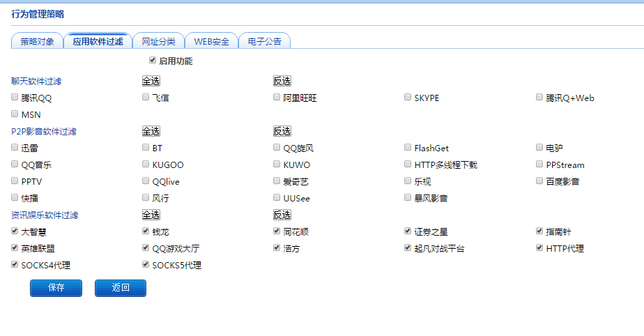Uncheck the 大智慧 checkbox

[x=15, y=231]
